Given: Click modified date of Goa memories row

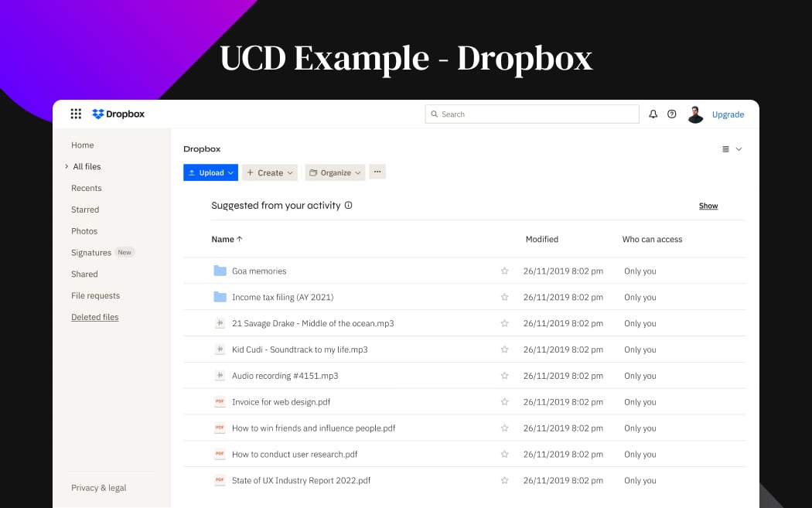Looking at the screenshot, I should 563,271.
